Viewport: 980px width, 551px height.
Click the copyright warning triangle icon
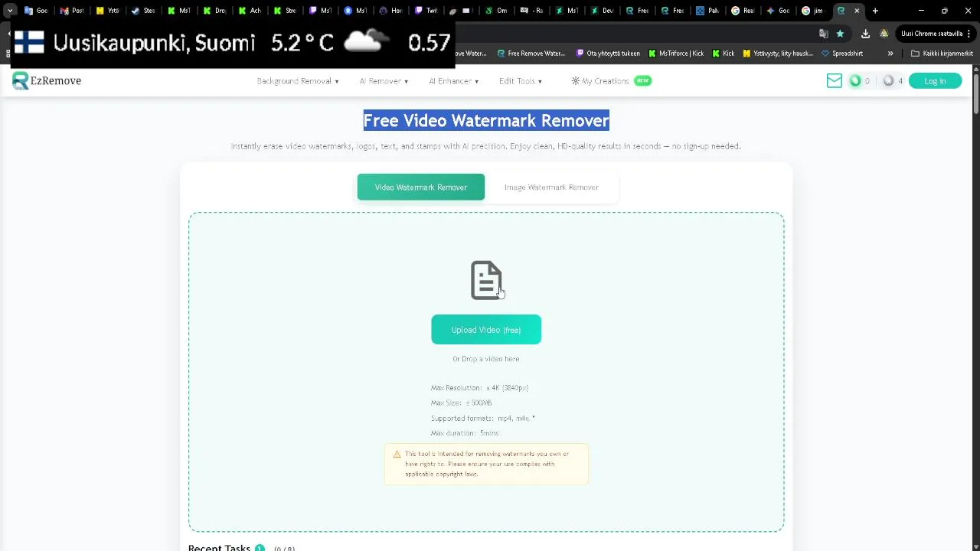[x=397, y=455]
